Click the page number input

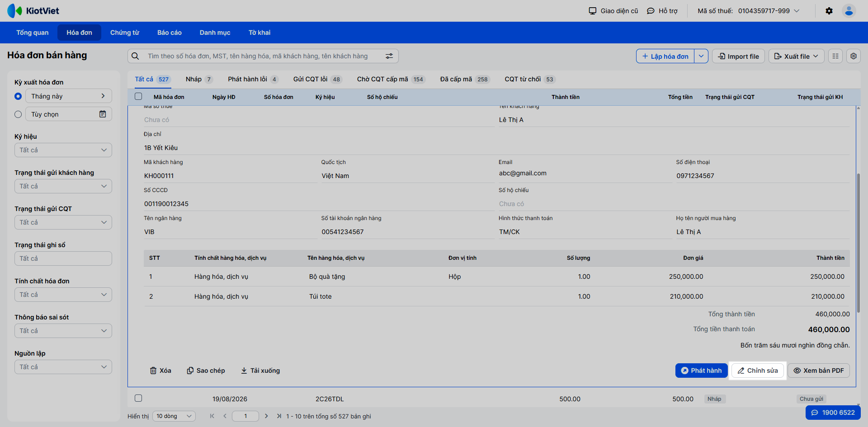coord(245,416)
